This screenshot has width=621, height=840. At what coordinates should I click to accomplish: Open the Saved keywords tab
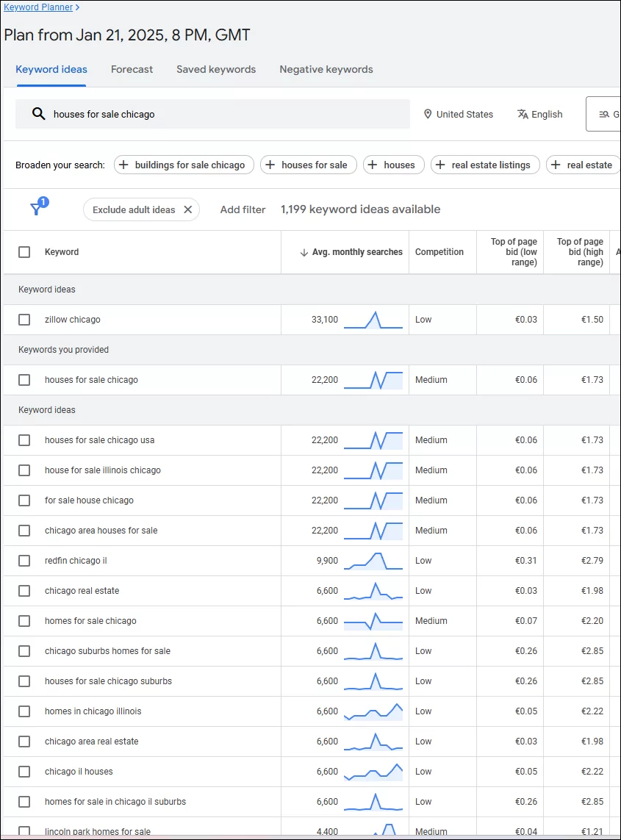pos(216,70)
